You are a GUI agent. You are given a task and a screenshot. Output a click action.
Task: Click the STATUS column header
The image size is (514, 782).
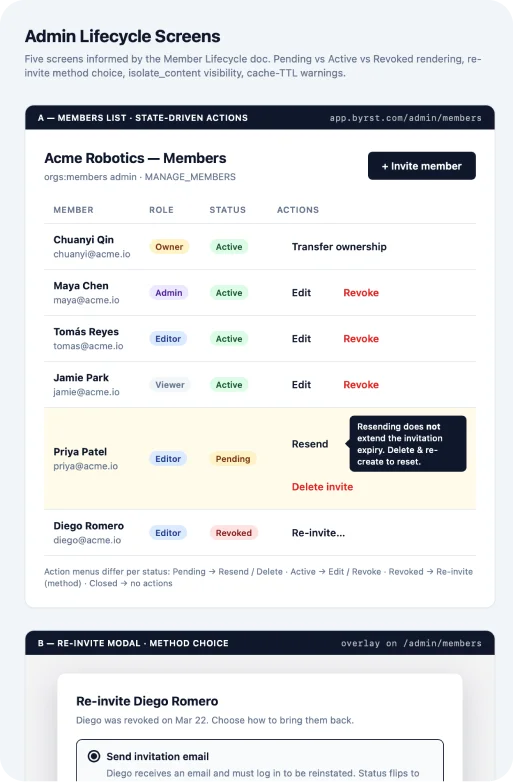point(227,210)
